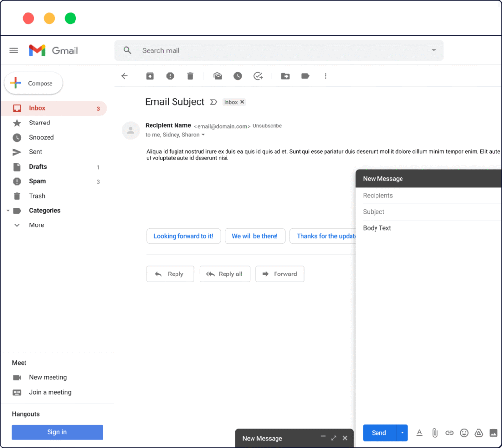Select the smart reply 'We will be there!'
Image resolution: width=502 pixels, height=448 pixels.
coord(255,236)
